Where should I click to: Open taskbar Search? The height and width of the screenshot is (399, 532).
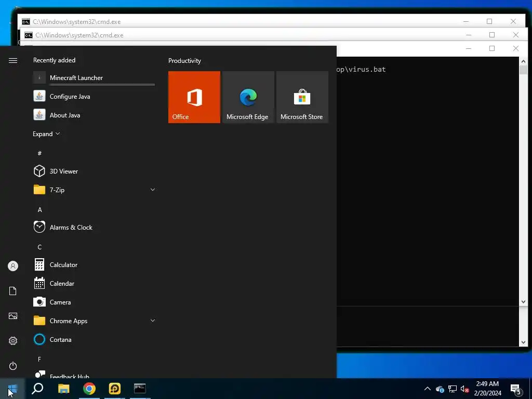37,389
